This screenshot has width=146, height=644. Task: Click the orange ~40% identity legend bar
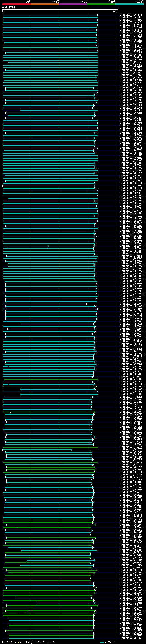pyautogui.click(x=45, y=4)
